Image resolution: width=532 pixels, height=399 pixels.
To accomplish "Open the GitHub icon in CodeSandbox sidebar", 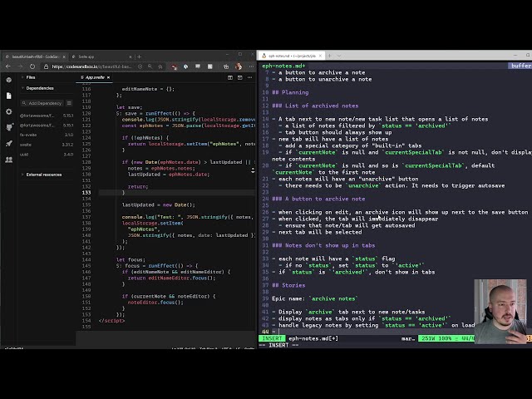I will [x=9, y=127].
